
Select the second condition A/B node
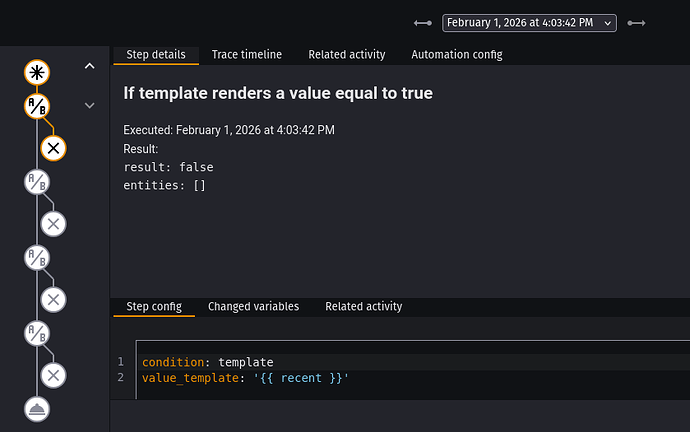point(38,181)
